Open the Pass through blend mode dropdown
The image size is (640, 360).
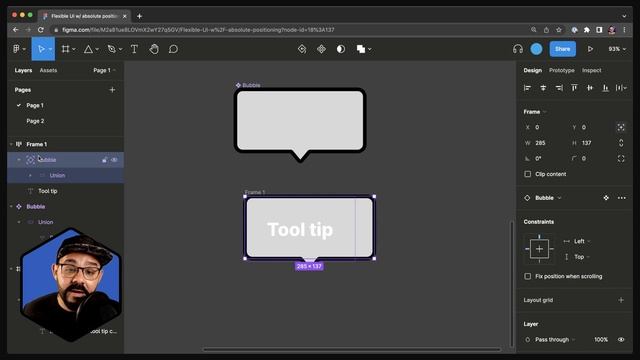(555, 340)
